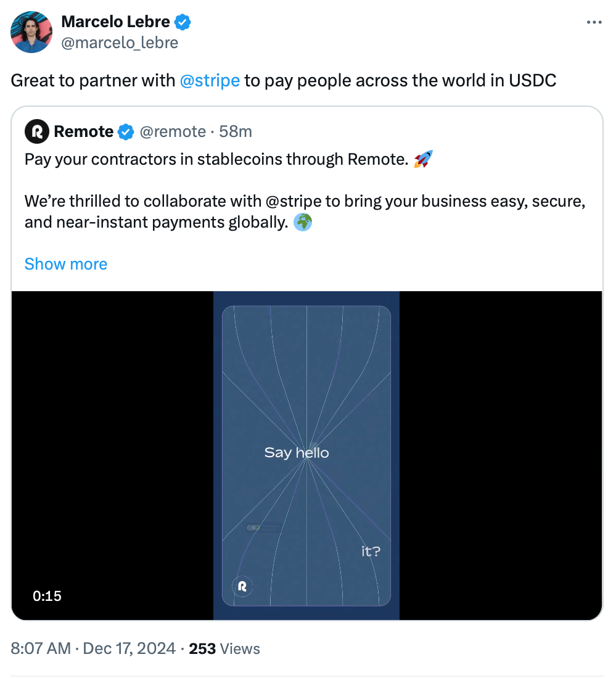Image resolution: width=616 pixels, height=678 pixels.
Task: Click the @remote handle in quoted post
Action: click(x=173, y=131)
